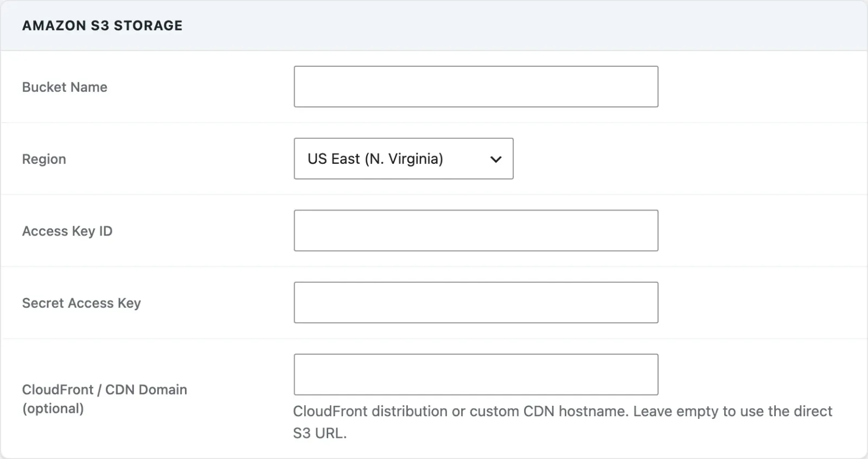Click the "AMAZON S3 STORAGE" section heading
This screenshot has height=459, width=868.
[103, 25]
